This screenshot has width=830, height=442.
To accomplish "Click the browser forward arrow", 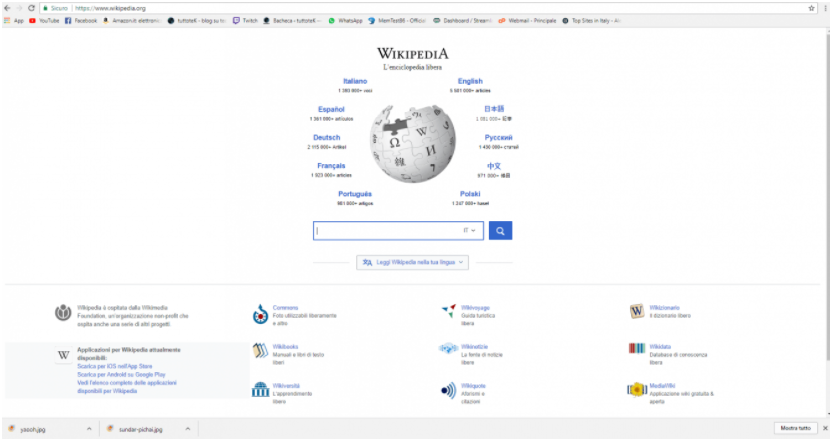I will click(19, 8).
